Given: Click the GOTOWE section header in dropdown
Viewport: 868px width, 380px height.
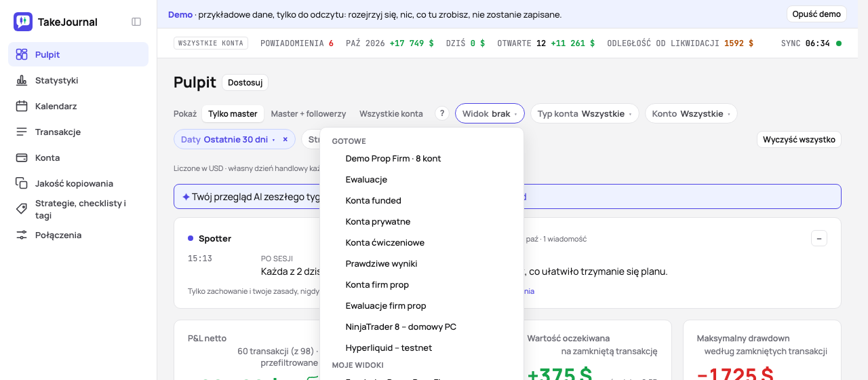Looking at the screenshot, I should coord(349,141).
